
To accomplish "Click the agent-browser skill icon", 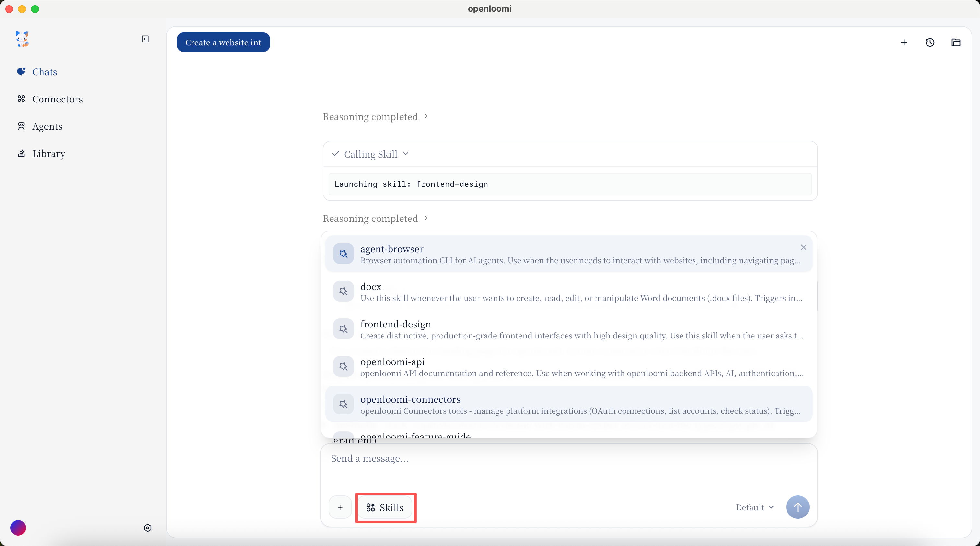I will tap(343, 254).
